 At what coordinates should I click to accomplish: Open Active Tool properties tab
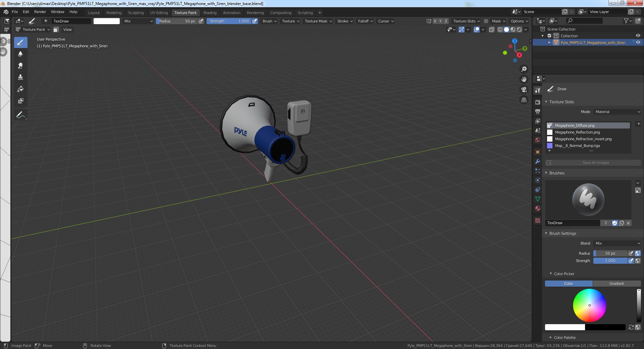pyautogui.click(x=538, y=90)
